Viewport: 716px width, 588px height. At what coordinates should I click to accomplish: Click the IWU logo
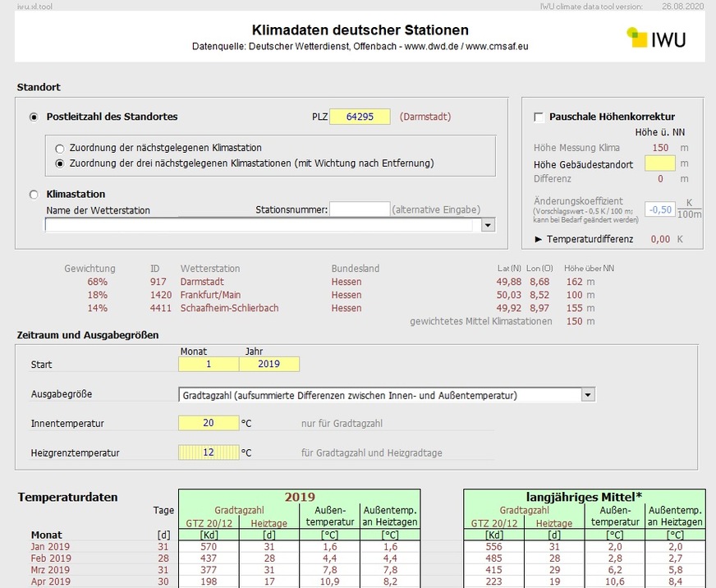(656, 38)
